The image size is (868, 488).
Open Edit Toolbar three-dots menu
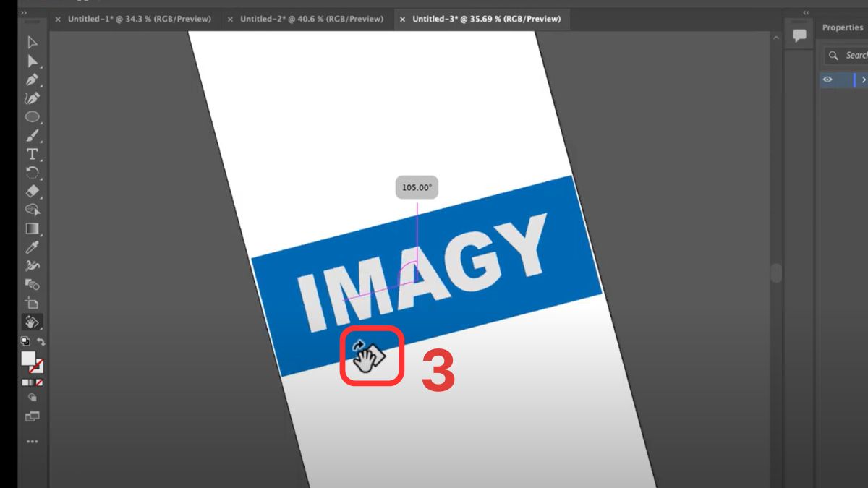pyautogui.click(x=32, y=441)
